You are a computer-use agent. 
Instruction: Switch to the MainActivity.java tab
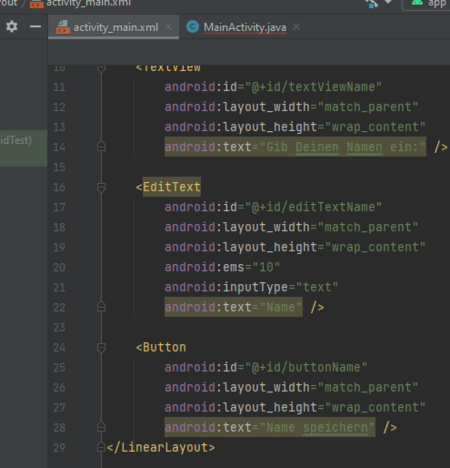click(x=245, y=27)
